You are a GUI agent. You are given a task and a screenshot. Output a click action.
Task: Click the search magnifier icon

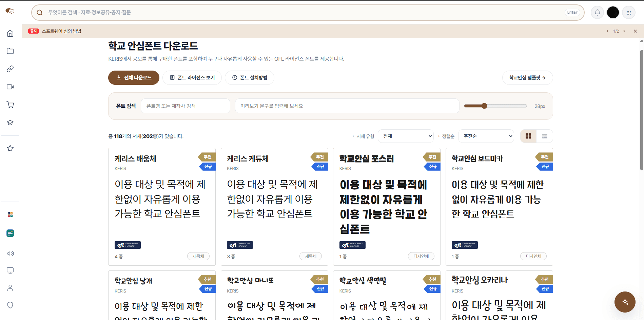(x=40, y=13)
